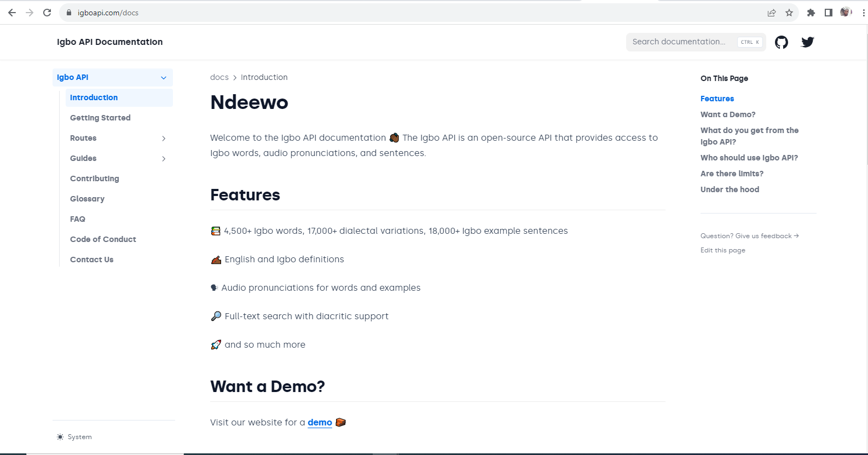The image size is (868, 455).
Task: Share this page via share icon
Action: point(772,13)
